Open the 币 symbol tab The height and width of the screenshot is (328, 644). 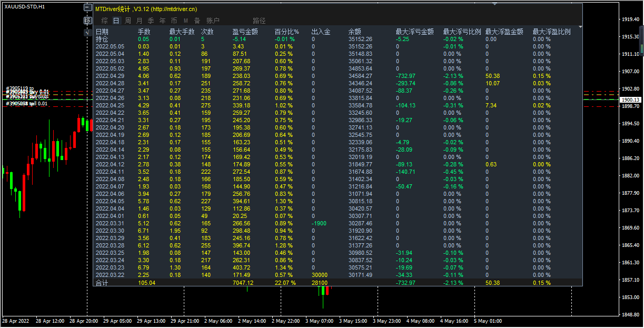[x=174, y=21]
